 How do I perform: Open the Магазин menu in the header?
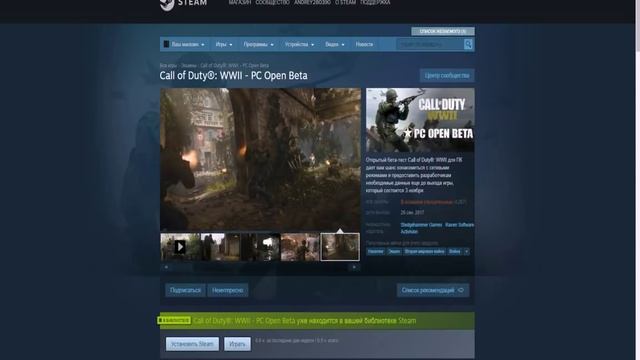(x=240, y=2)
